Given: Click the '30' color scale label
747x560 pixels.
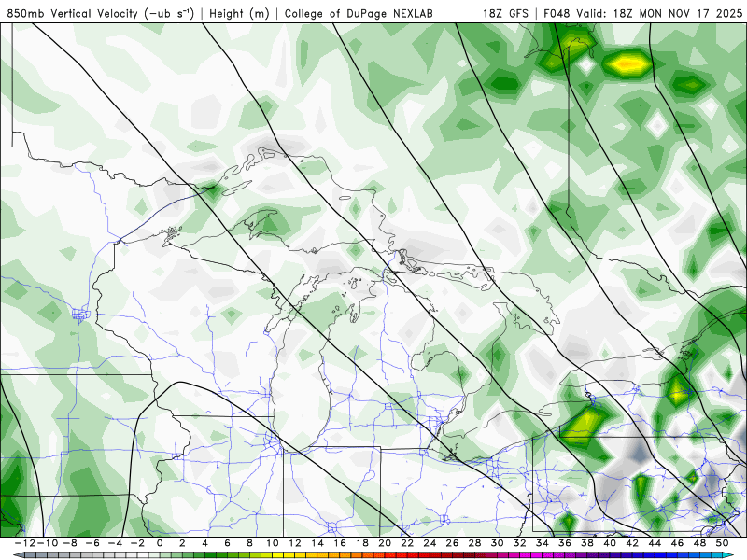Looking at the screenshot, I should coord(497,543).
